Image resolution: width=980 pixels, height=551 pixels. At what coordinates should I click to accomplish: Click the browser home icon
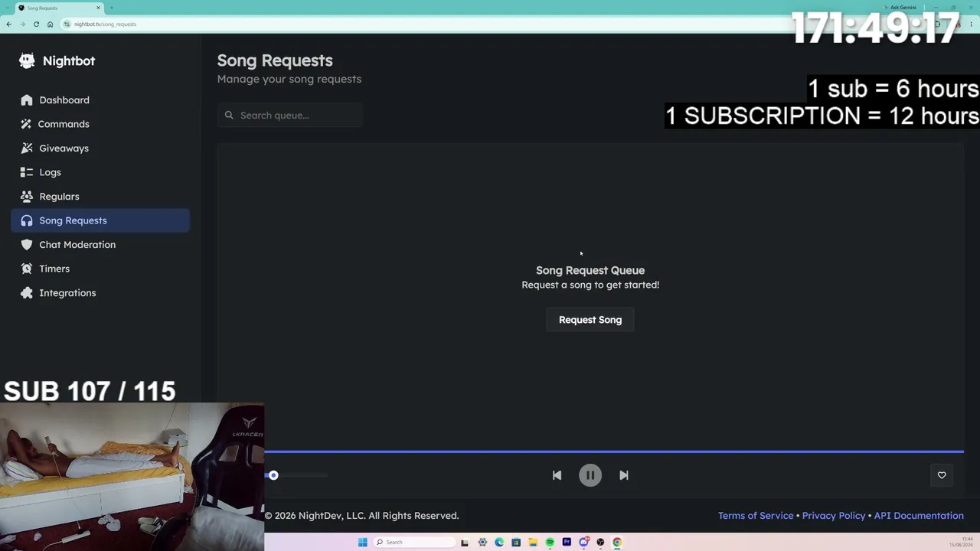pyautogui.click(x=50, y=24)
